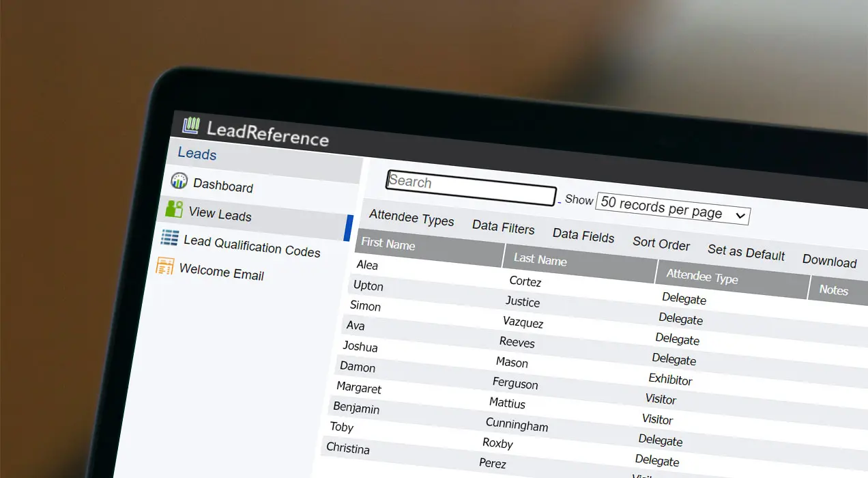Open the Data Filters options
The height and width of the screenshot is (478, 868).
coord(504,228)
